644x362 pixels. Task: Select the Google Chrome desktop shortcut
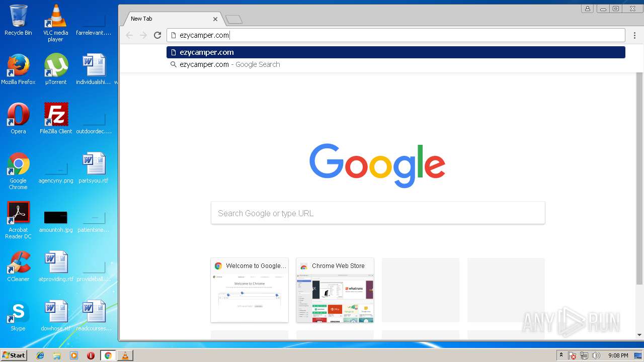click(x=18, y=171)
